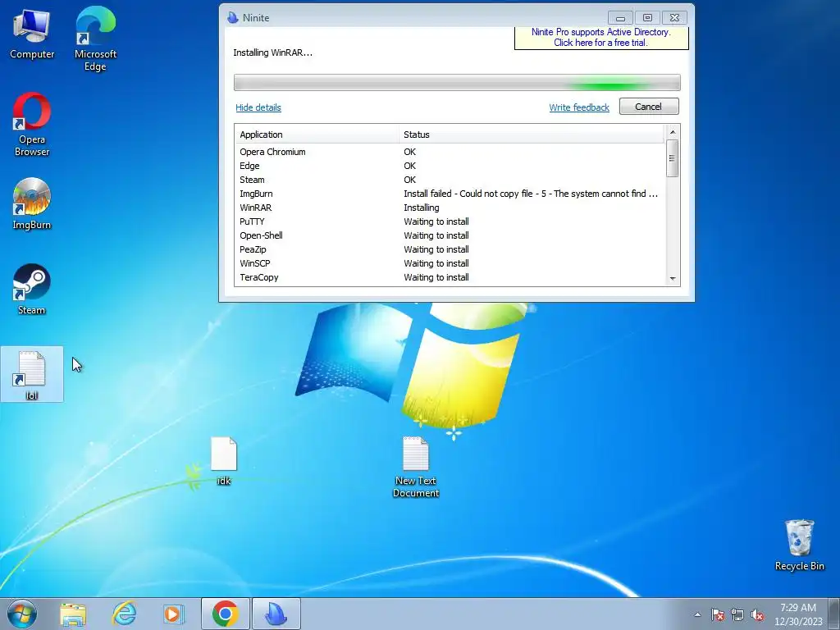
Task: Open Windows Media Player taskbar icon
Action: tap(173, 614)
